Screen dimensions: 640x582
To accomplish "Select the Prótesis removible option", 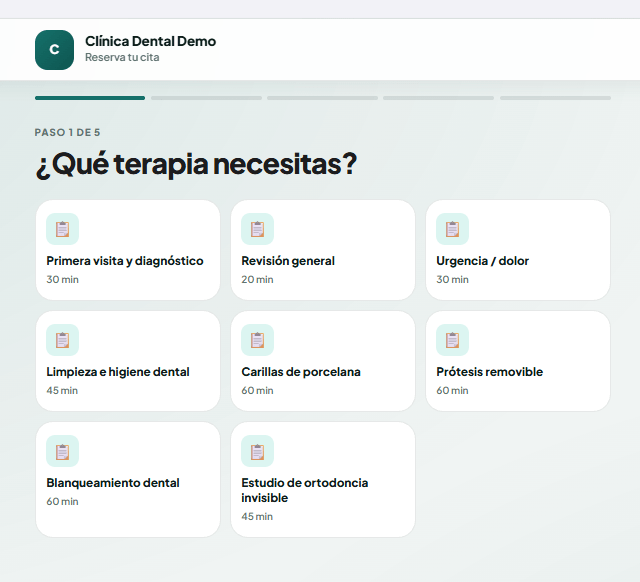I will click(518, 361).
